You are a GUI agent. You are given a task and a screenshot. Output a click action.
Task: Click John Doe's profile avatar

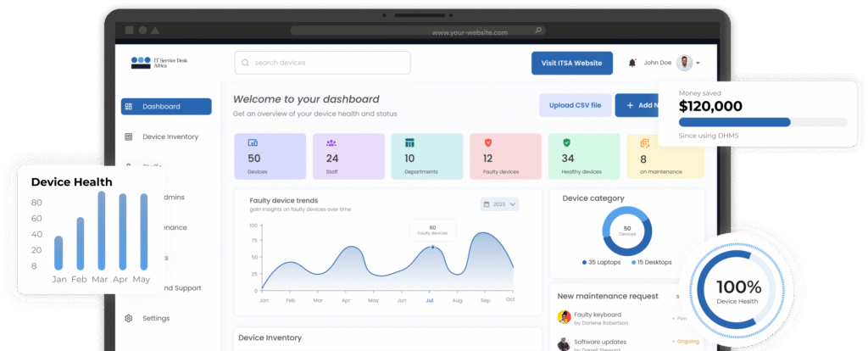(x=684, y=63)
